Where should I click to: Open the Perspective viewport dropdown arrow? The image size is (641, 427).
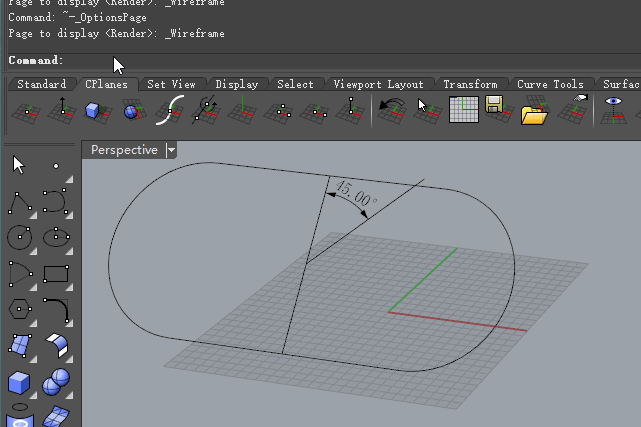171,150
